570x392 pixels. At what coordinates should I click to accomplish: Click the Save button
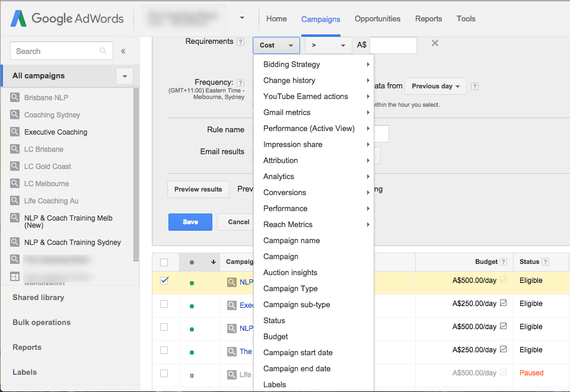click(x=190, y=222)
